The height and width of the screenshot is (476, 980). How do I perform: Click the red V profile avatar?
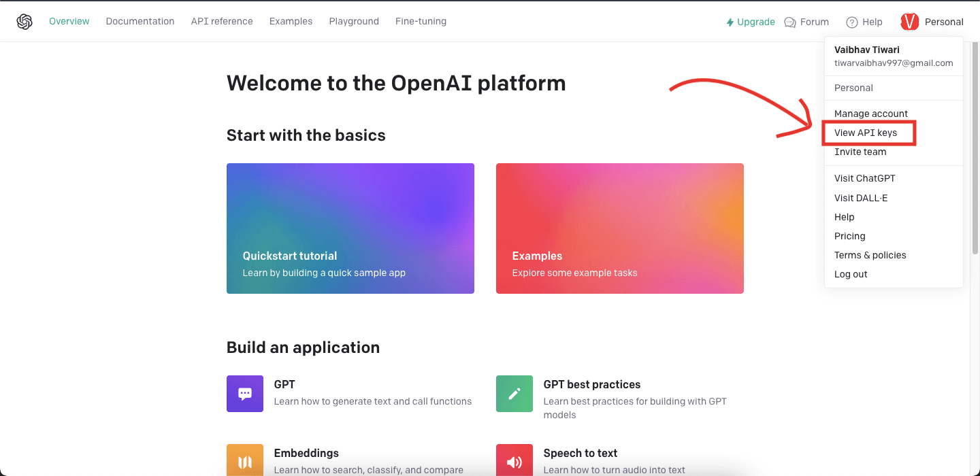[x=910, y=22]
